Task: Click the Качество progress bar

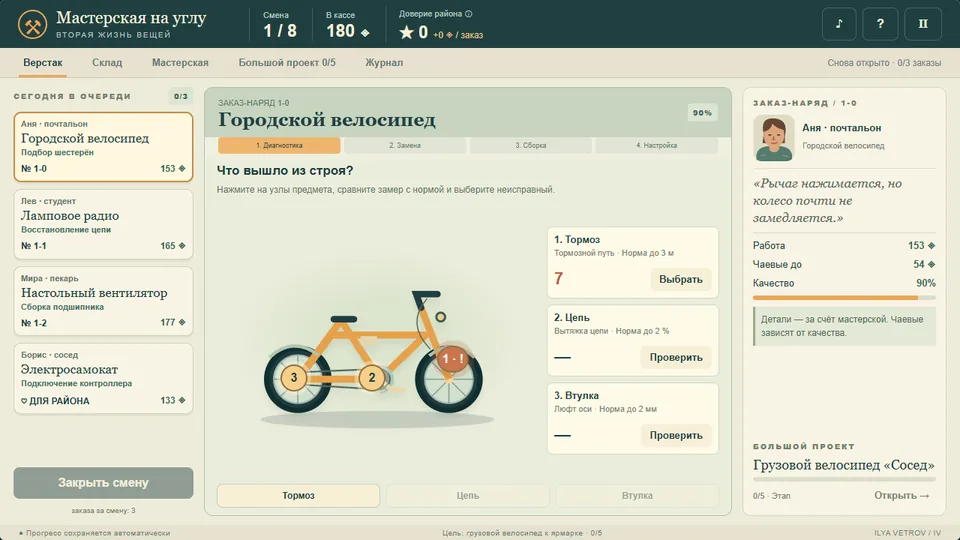Action: pyautogui.click(x=844, y=298)
